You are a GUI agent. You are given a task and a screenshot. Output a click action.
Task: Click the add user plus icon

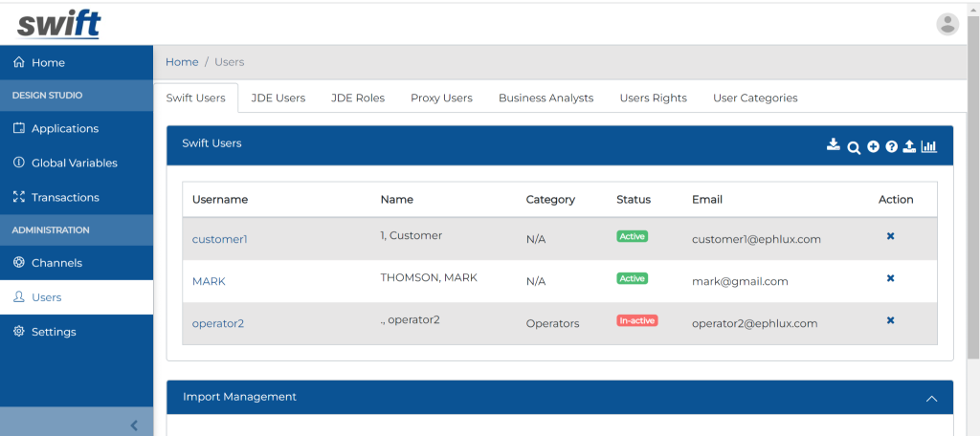[x=873, y=146]
